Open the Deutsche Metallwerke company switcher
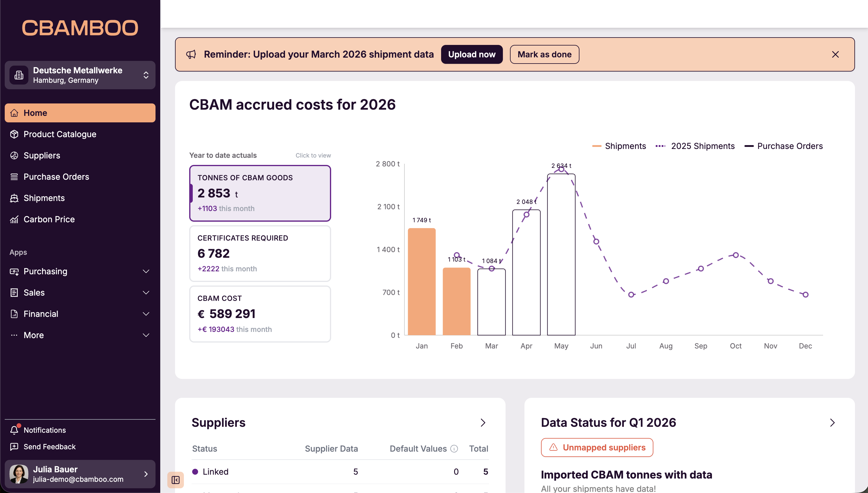Viewport: 868px width, 493px height. [x=80, y=75]
